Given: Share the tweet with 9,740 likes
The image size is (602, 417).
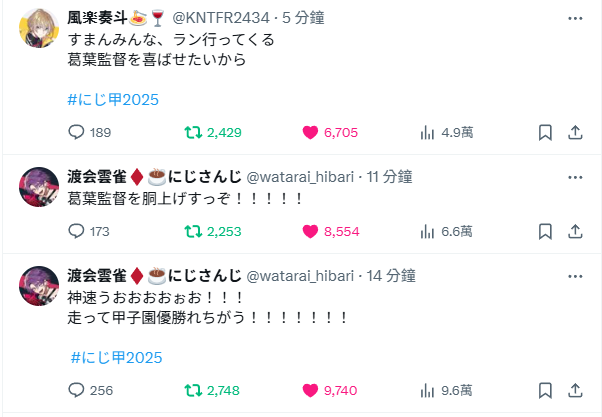Looking at the screenshot, I should [x=575, y=391].
